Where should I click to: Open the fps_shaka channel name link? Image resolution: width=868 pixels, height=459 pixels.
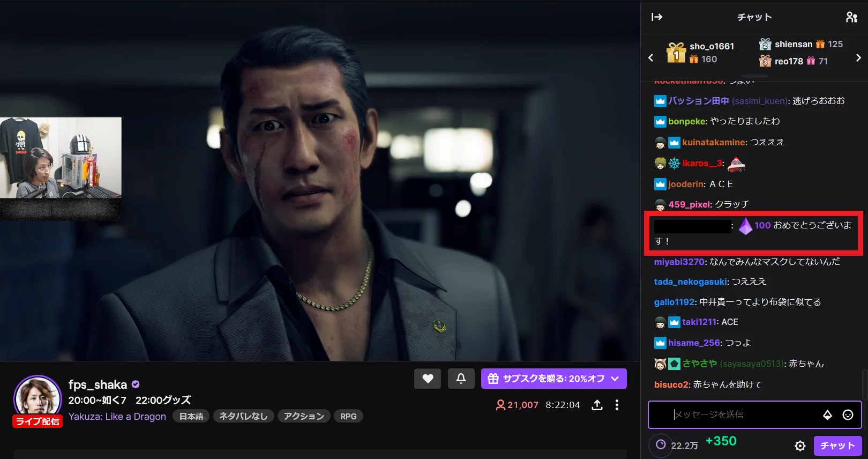(x=98, y=384)
